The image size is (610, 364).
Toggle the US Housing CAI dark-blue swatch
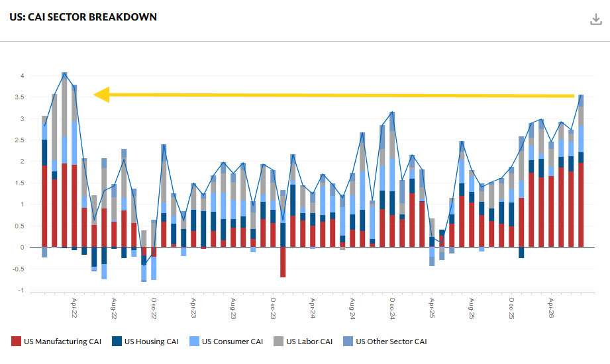pos(117,341)
